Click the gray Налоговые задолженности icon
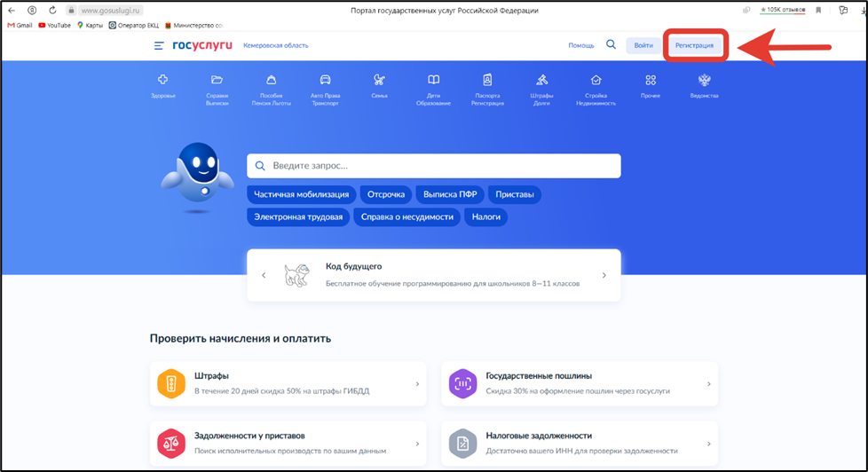 click(462, 444)
